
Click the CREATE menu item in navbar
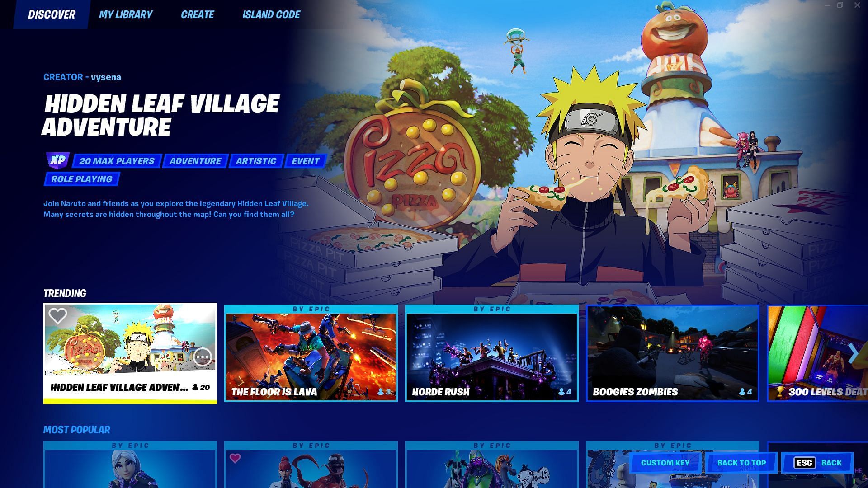click(197, 14)
